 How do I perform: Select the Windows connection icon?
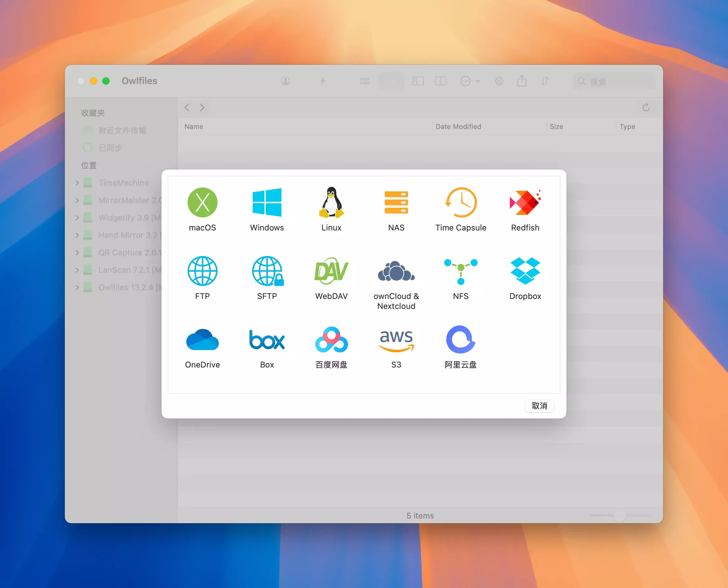(x=267, y=202)
